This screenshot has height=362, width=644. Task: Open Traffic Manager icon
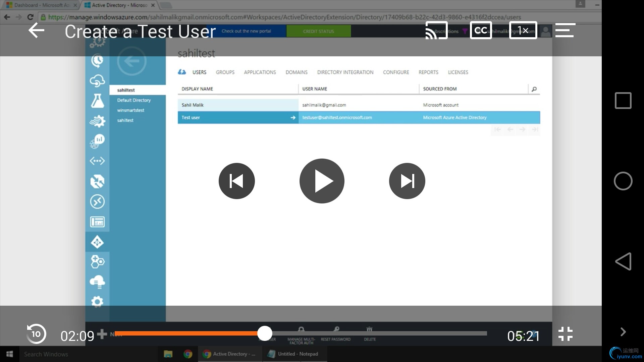pos(97,181)
